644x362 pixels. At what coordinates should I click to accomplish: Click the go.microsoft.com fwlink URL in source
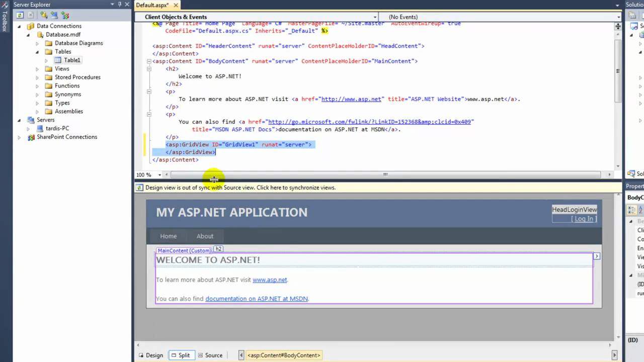[369, 122]
